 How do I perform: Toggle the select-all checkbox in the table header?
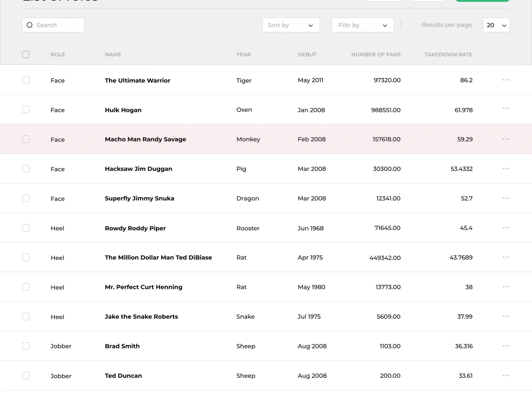click(26, 54)
